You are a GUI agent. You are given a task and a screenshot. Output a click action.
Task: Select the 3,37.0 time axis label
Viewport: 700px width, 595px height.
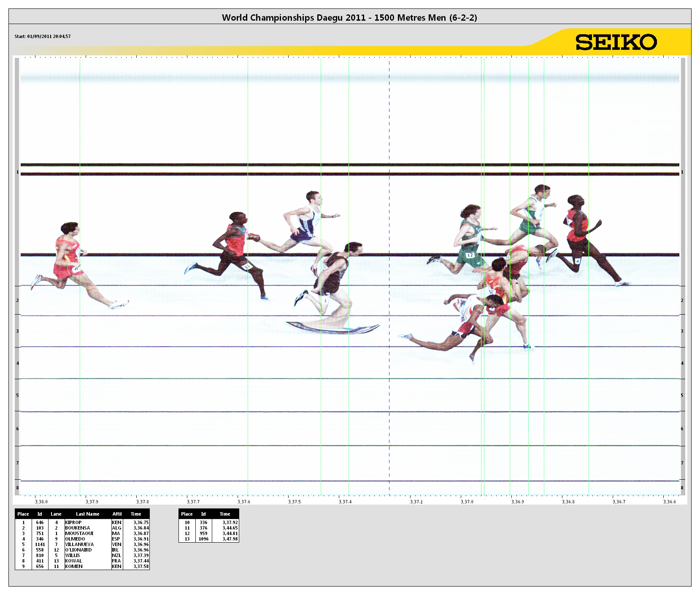click(467, 502)
